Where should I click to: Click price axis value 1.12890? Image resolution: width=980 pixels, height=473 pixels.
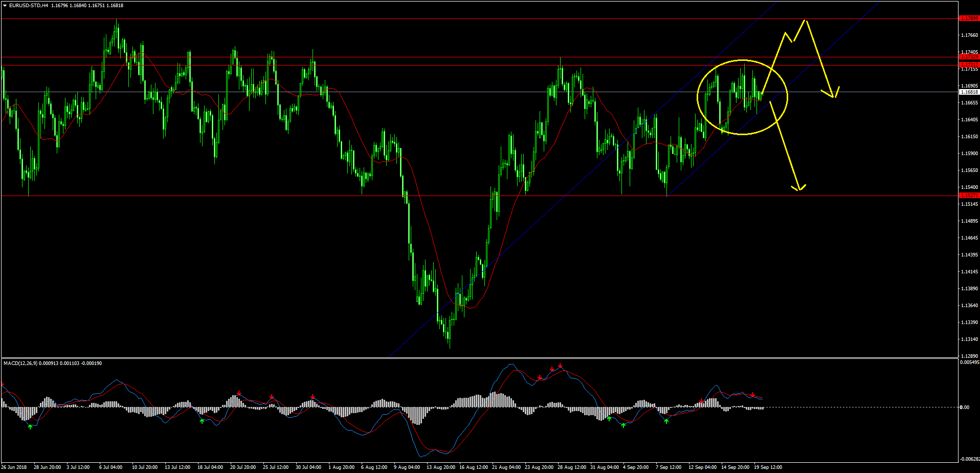click(970, 356)
